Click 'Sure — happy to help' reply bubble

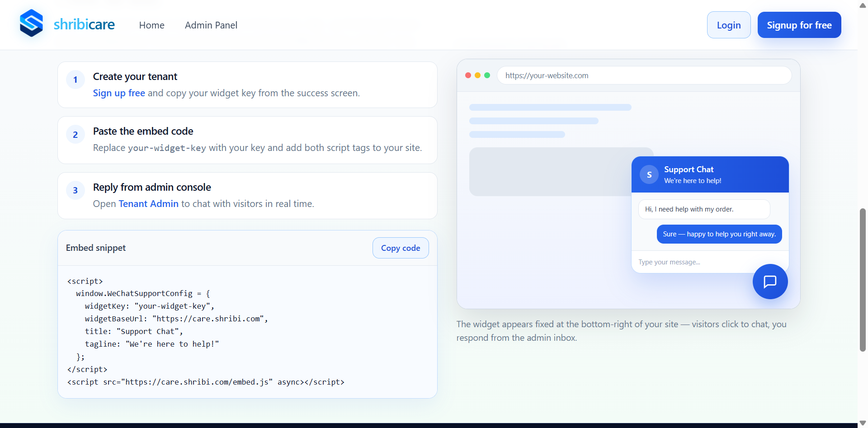click(x=719, y=234)
